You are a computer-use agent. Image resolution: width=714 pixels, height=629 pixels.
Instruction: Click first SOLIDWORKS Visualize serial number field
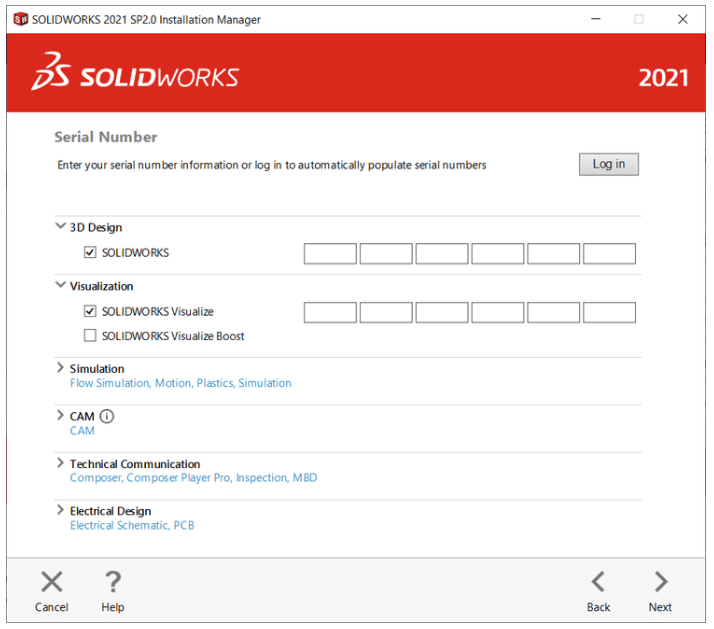click(x=330, y=312)
